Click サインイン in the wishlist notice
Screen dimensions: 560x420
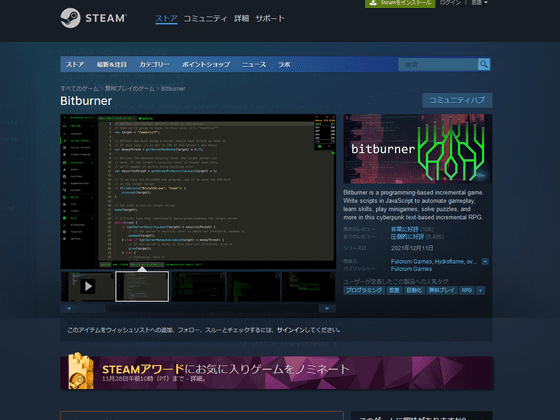291,330
